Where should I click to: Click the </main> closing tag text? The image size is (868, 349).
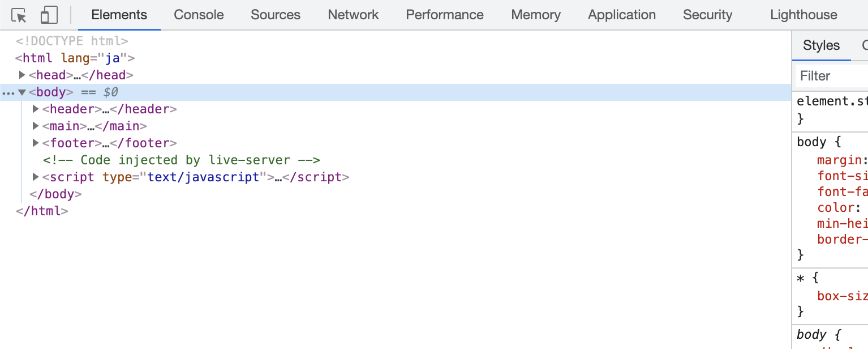[121, 126]
